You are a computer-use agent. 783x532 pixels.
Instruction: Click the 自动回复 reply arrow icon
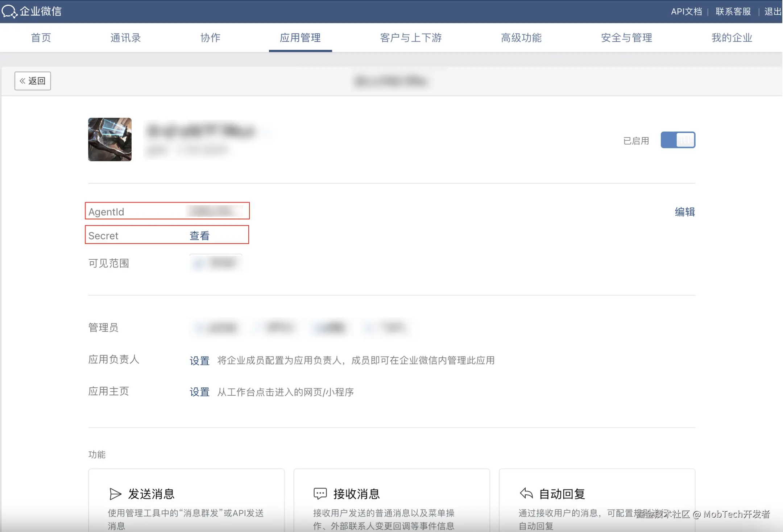click(526, 494)
